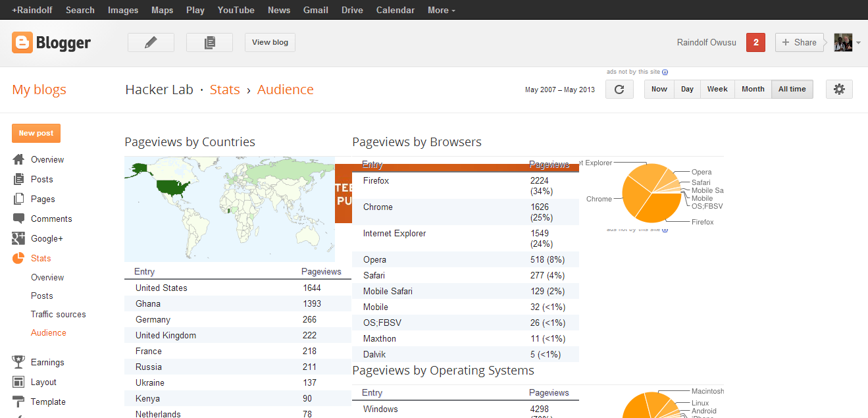Open the More dropdown in Google bar
Image resolution: width=868 pixels, height=418 pixels.
[x=441, y=10]
